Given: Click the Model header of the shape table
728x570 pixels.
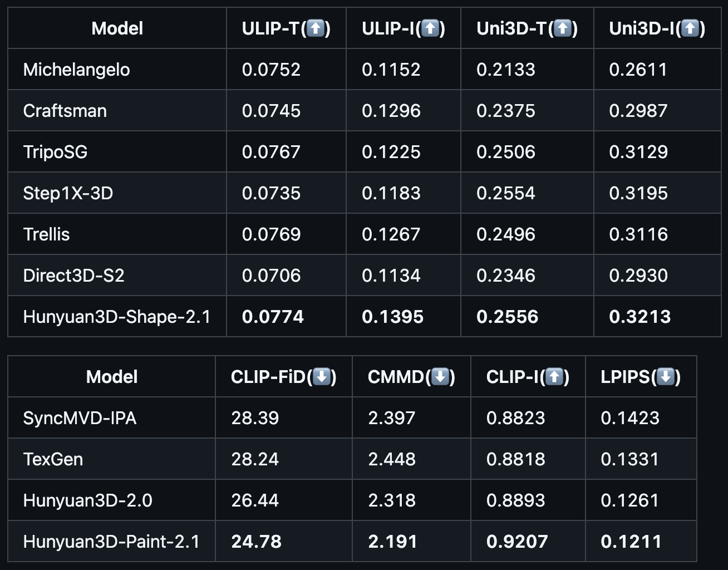Looking at the screenshot, I should (117, 28).
